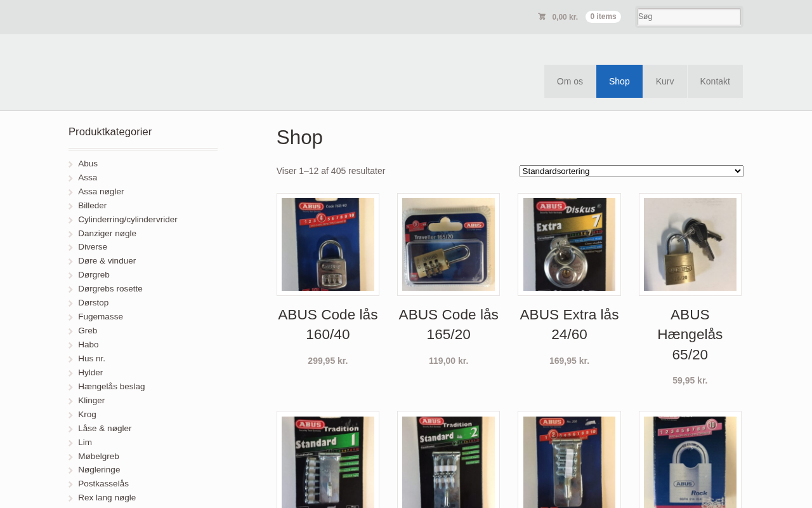Browse the Danziger nøgle category
812x508 pixels.
[x=107, y=234]
